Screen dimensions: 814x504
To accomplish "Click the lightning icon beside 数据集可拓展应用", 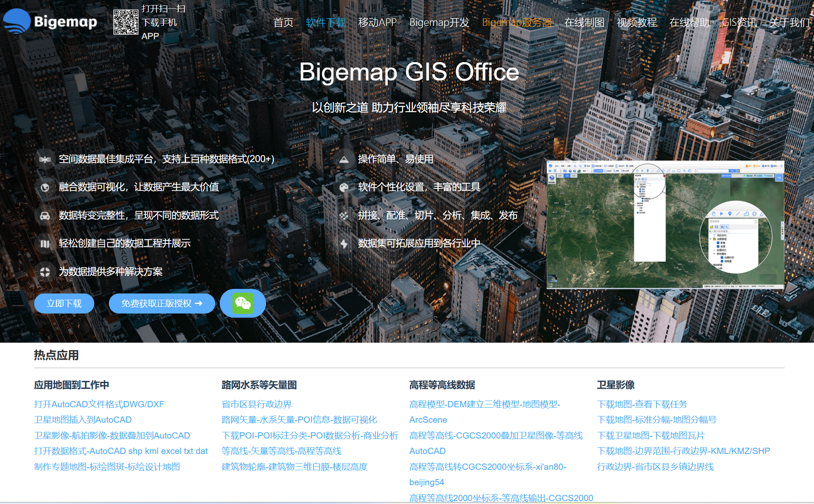I will pyautogui.click(x=344, y=243).
